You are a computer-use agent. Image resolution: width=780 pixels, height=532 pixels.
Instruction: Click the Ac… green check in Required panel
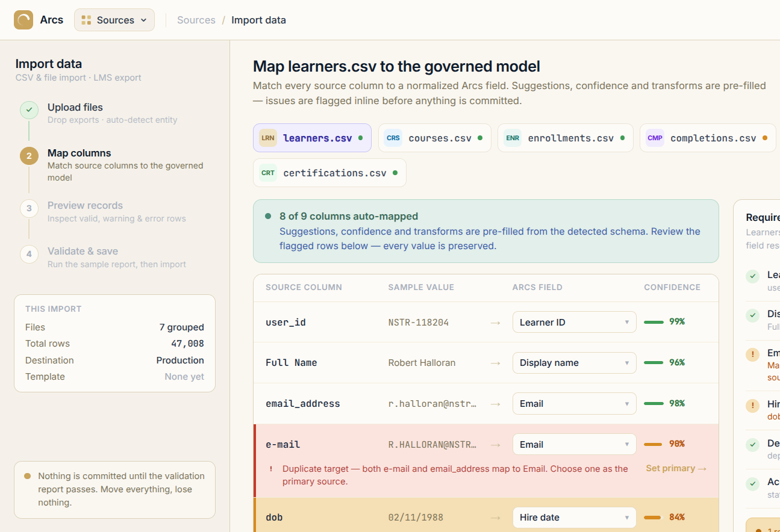coord(752,483)
